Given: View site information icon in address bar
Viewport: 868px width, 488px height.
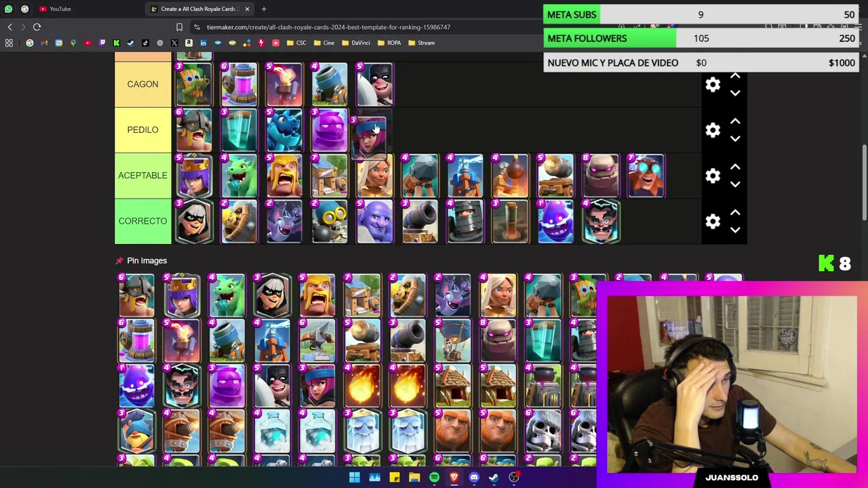Looking at the screenshot, I should [x=197, y=27].
